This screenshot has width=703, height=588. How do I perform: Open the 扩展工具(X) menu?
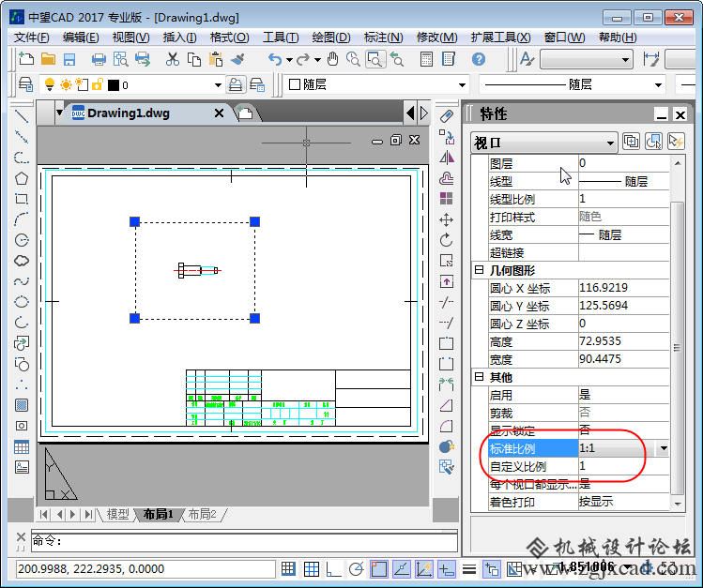coord(501,38)
